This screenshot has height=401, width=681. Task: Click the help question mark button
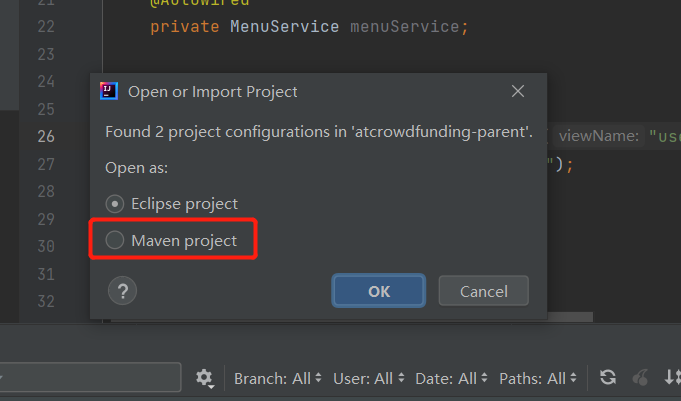coord(121,291)
